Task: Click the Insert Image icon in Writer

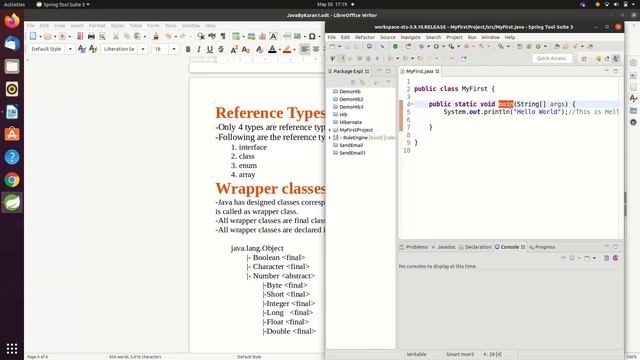Action: click(251, 36)
